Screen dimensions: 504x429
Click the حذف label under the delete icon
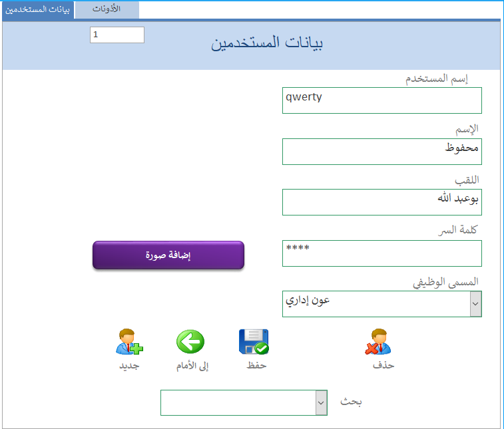pos(383,365)
